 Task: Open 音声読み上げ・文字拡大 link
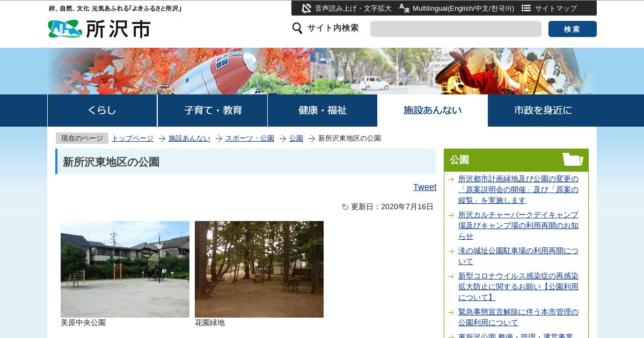pyautogui.click(x=353, y=9)
